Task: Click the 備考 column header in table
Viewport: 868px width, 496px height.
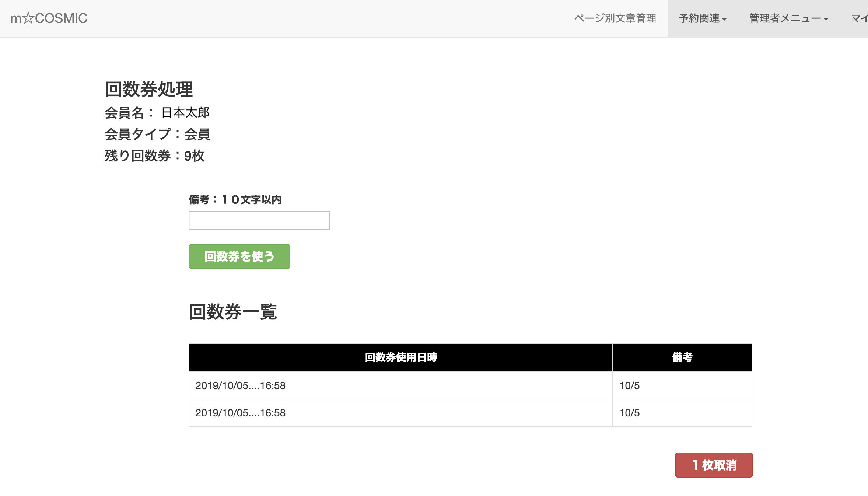Action: pyautogui.click(x=682, y=357)
